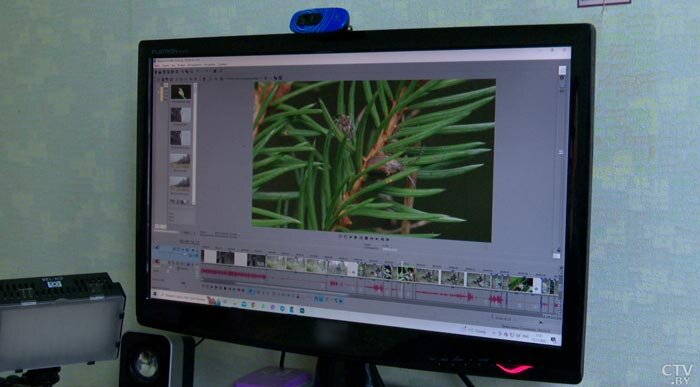The height and width of the screenshot is (387, 700).
Task: Click the timecode display above track headers
Action: pyautogui.click(x=189, y=241)
